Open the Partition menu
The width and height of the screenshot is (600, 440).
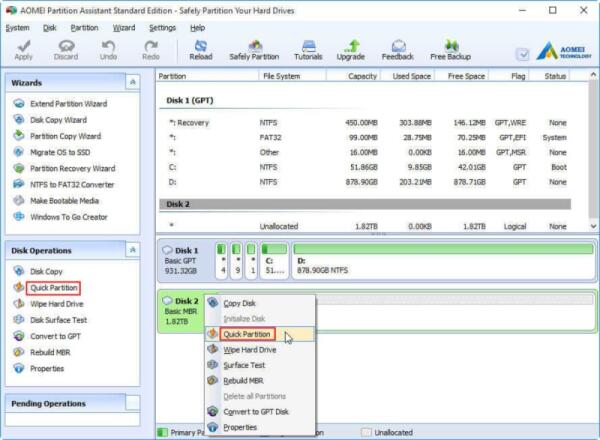84,28
